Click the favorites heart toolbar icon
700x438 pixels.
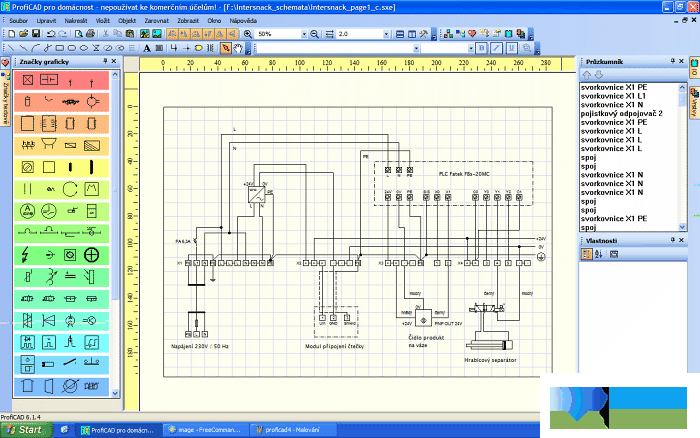pos(472,34)
